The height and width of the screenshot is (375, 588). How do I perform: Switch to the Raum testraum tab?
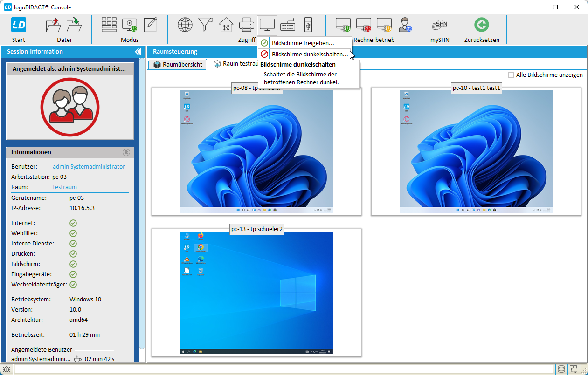[236, 64]
